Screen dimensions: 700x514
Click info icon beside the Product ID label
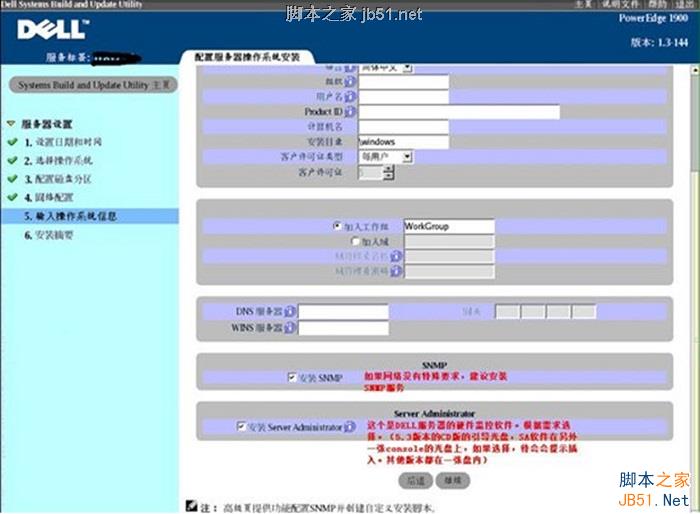[x=350, y=112]
